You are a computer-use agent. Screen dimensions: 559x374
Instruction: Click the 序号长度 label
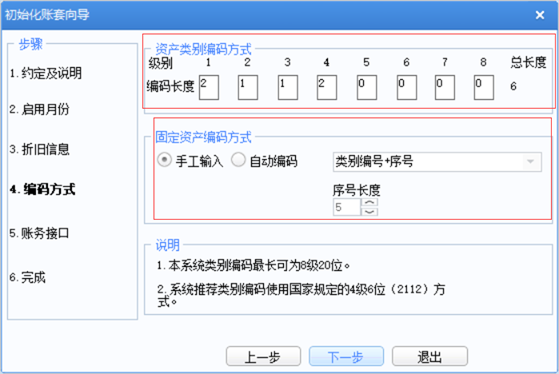(x=357, y=190)
